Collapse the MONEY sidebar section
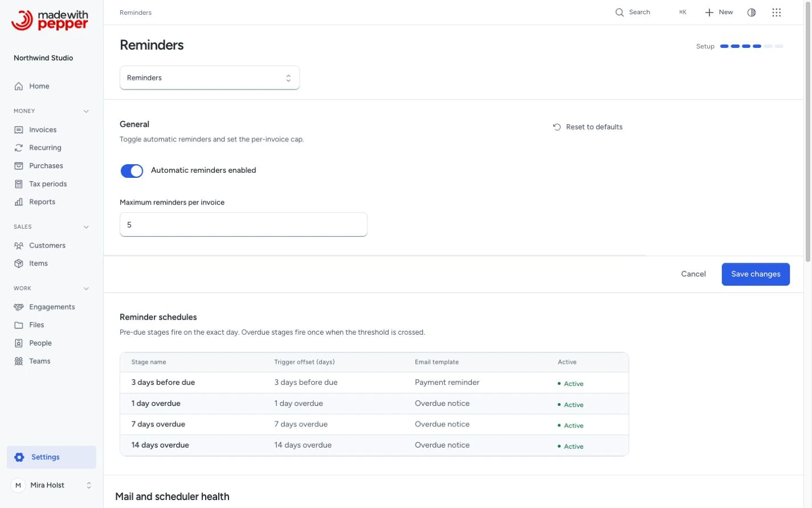 click(86, 111)
